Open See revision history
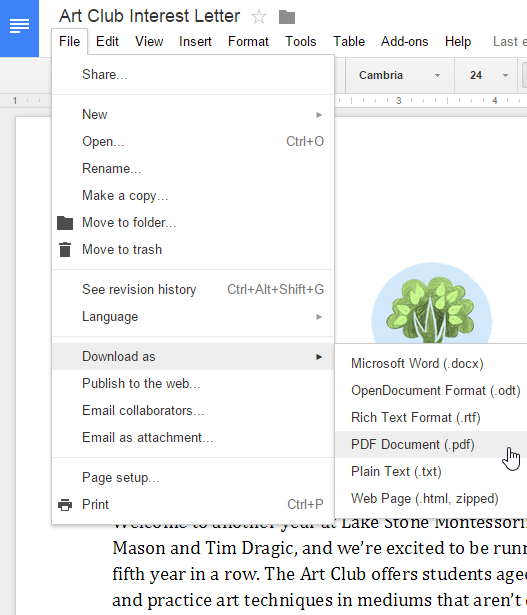The height and width of the screenshot is (615, 527). tap(193, 289)
